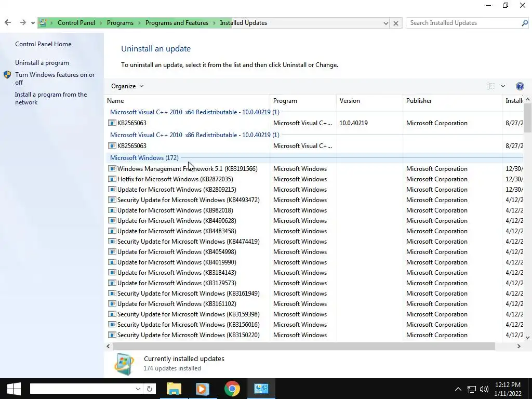Open Turn Windows features on or off
532x399 pixels.
pos(55,78)
